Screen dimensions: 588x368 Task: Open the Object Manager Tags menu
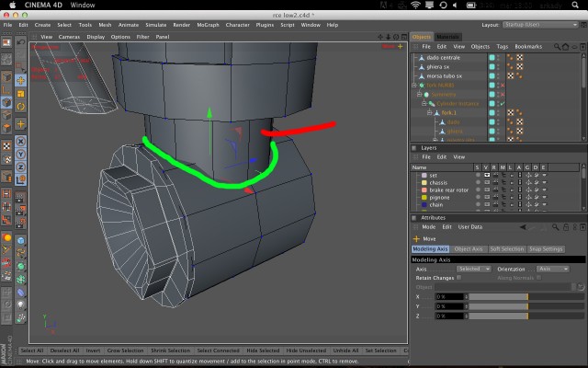pyautogui.click(x=503, y=47)
